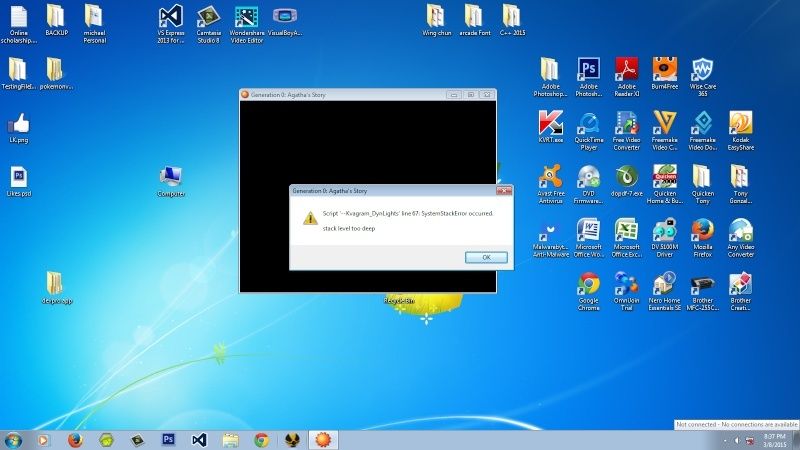
Task: Launch Malwarebytes Anti-Malware
Action: (x=551, y=238)
